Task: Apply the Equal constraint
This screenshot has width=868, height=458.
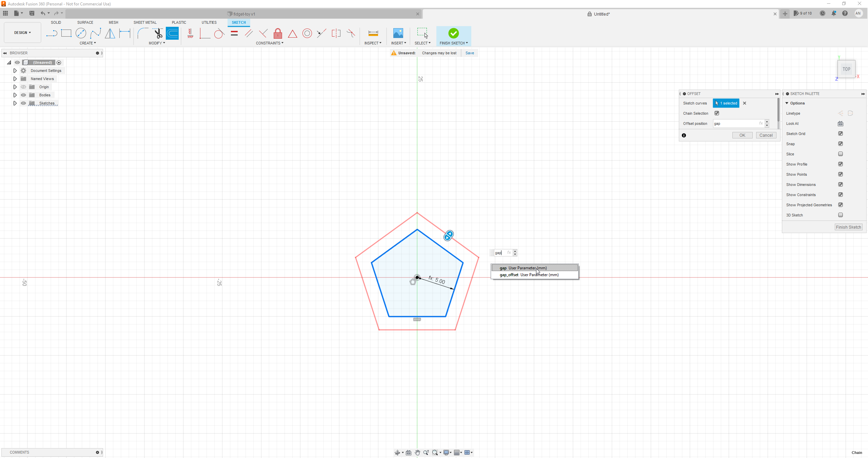Action: tap(234, 33)
